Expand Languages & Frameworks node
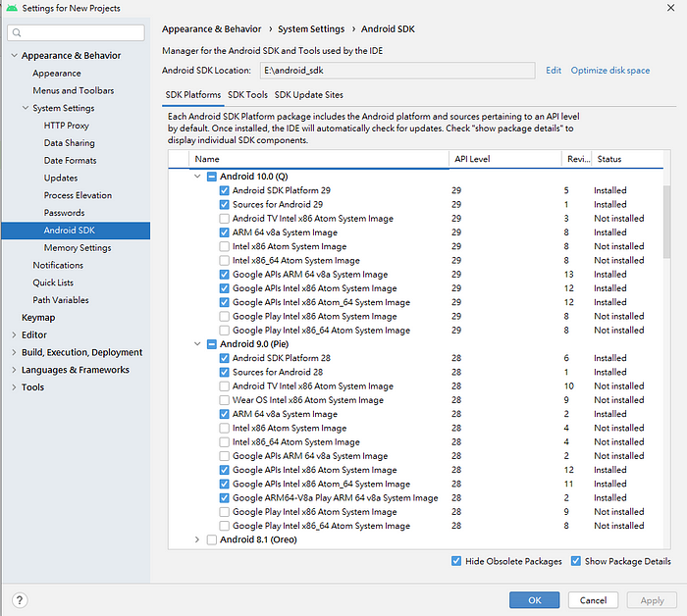 pyautogui.click(x=14, y=370)
